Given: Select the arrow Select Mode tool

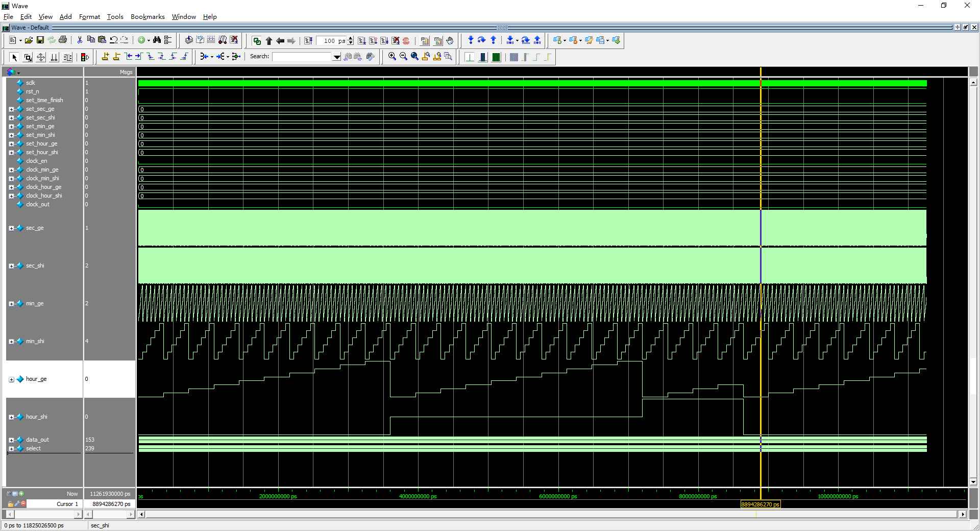Looking at the screenshot, I should pos(14,57).
